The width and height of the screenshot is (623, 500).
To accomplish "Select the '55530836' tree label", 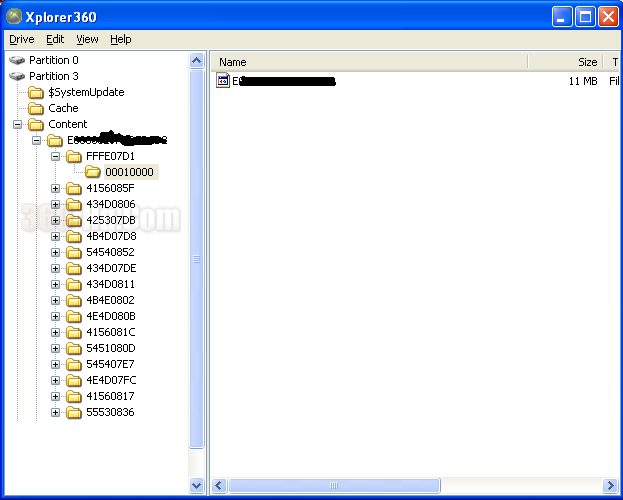I will [x=110, y=412].
